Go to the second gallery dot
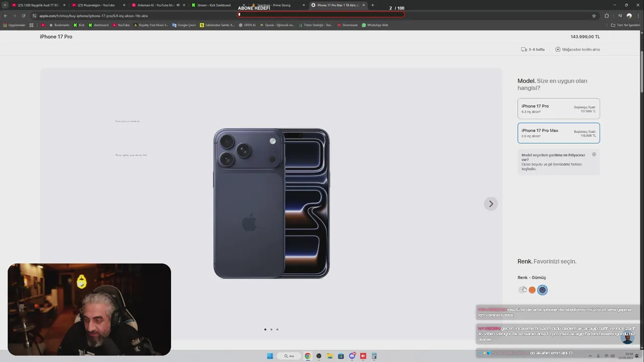644x362 pixels. click(x=271, y=329)
